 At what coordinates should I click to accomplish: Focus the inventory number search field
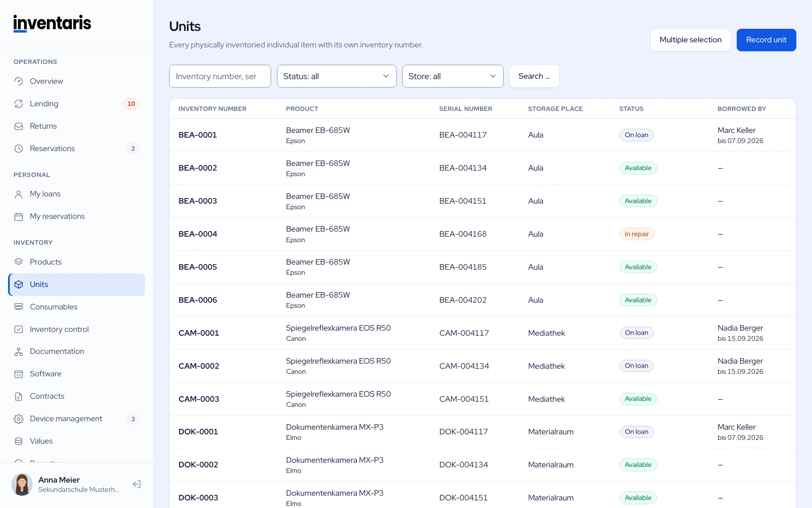(220, 76)
